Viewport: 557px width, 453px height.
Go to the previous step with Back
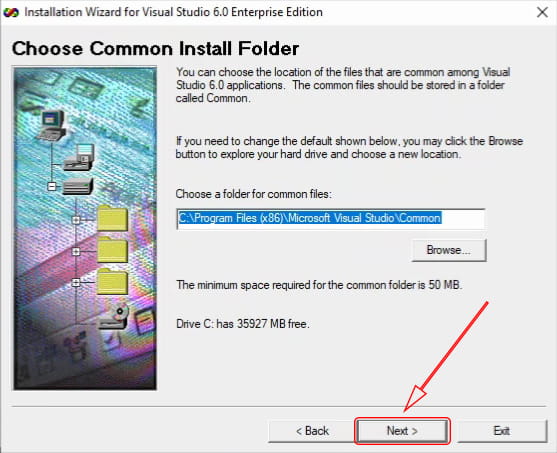click(x=312, y=431)
